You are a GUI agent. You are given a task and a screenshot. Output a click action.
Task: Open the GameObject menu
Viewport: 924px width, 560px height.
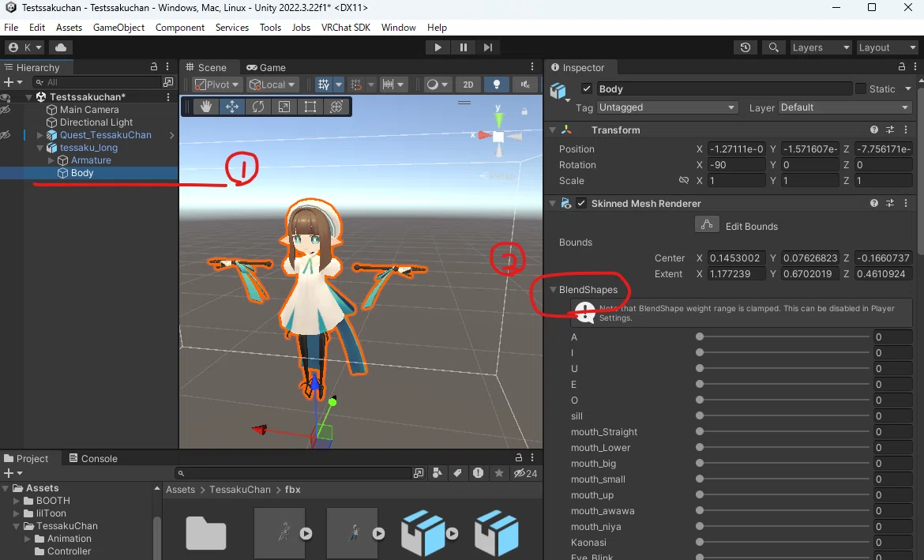coord(118,27)
